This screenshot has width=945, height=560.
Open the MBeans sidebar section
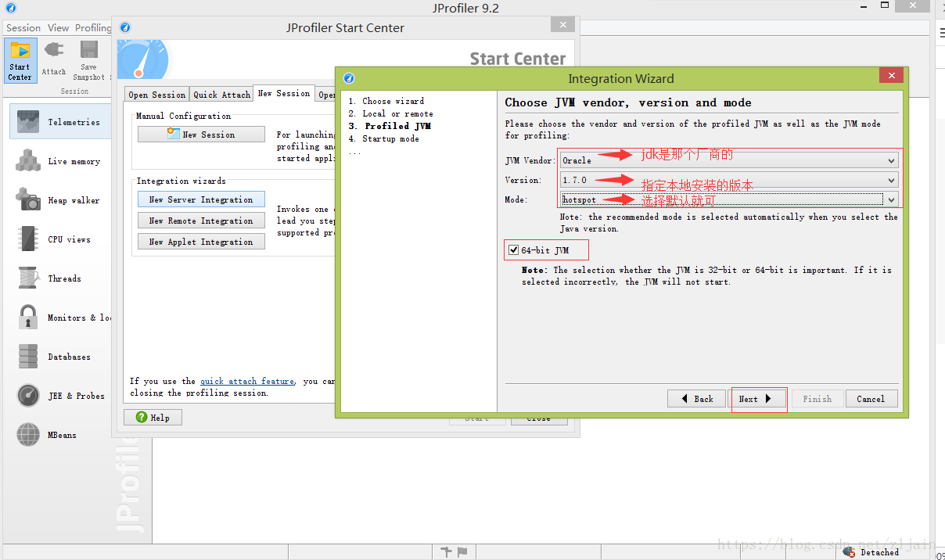point(60,435)
